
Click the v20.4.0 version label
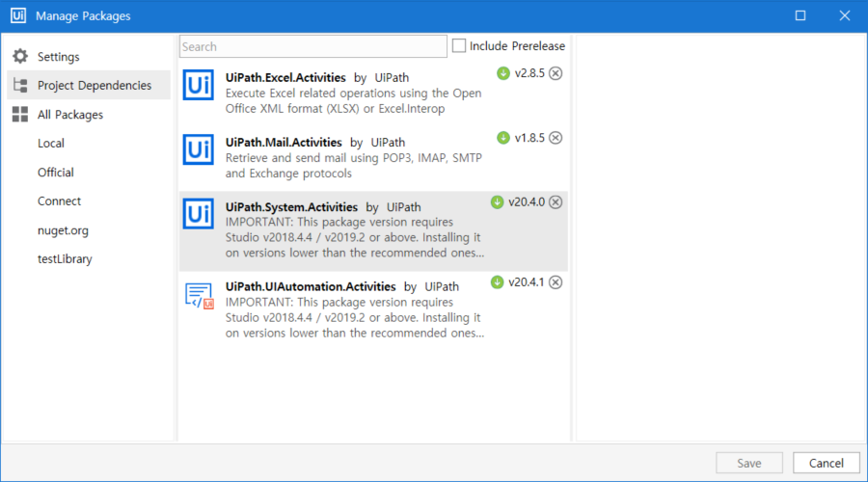[527, 202]
